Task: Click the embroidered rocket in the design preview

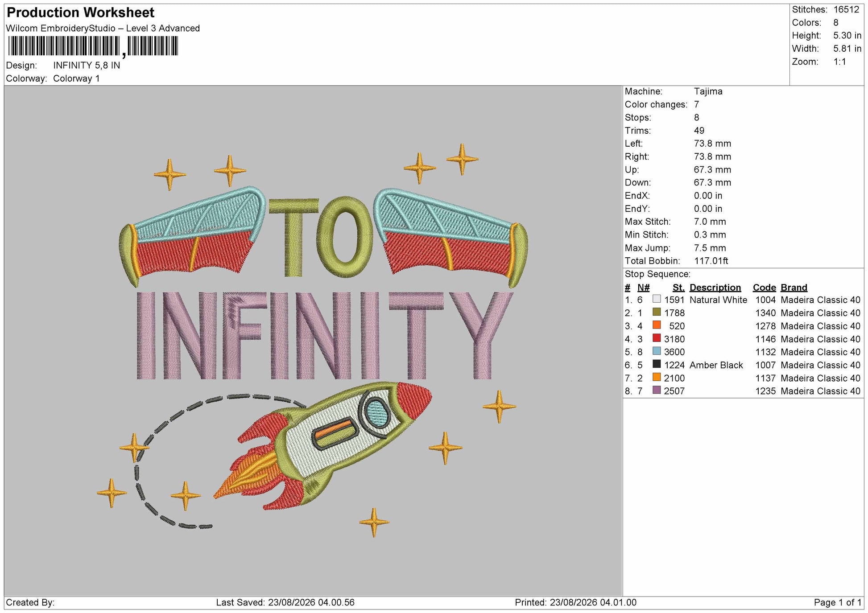Action: 323,446
